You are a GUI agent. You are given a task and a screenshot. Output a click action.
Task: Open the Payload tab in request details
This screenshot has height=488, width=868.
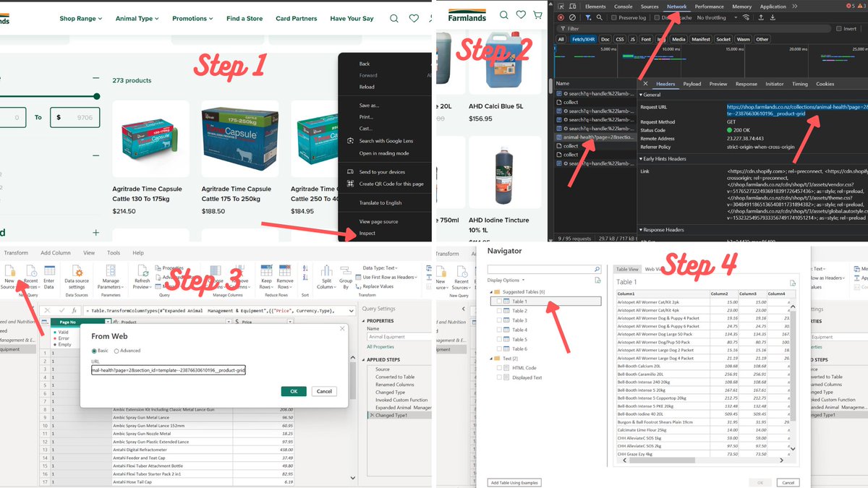(692, 84)
